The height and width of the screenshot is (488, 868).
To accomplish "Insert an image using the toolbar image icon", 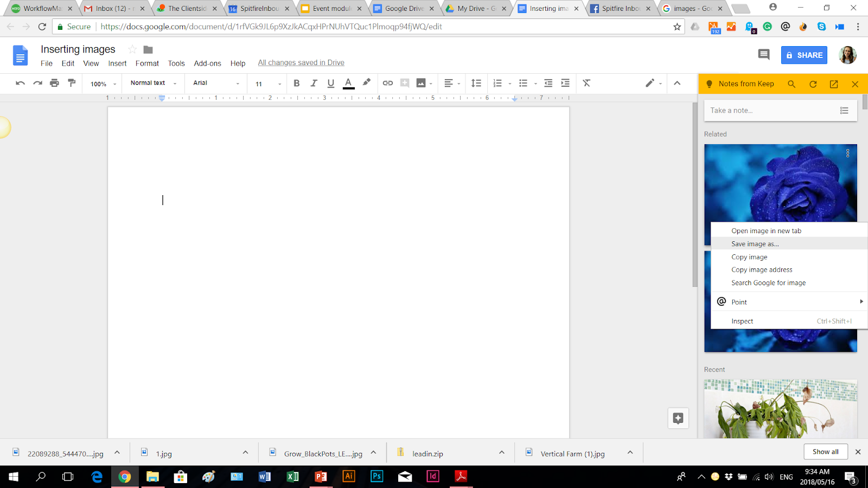I will coord(421,83).
